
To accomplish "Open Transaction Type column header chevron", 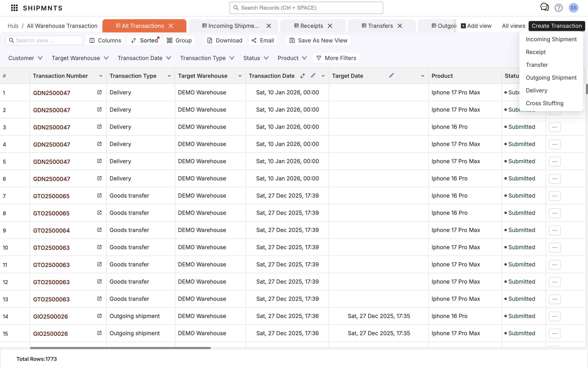I will (169, 76).
